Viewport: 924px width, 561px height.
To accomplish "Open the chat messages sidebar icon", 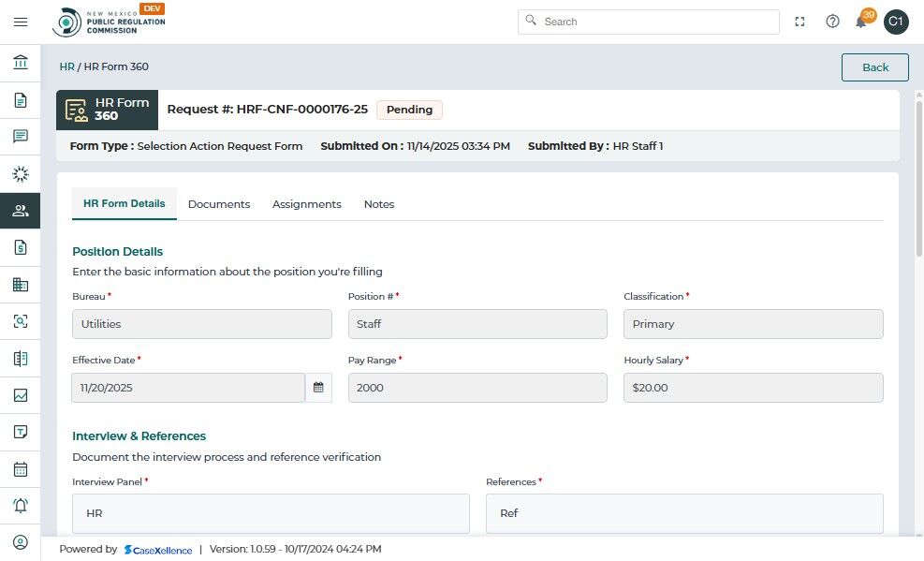I will click(21, 137).
